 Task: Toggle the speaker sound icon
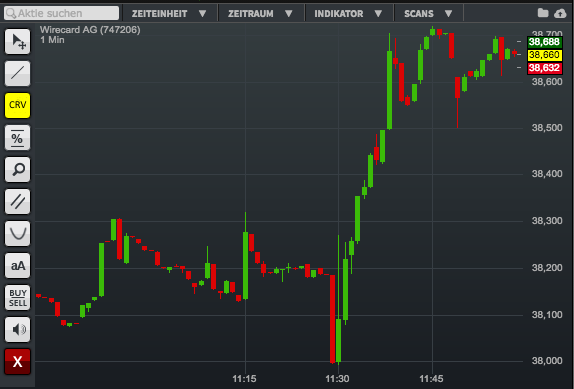click(x=18, y=329)
